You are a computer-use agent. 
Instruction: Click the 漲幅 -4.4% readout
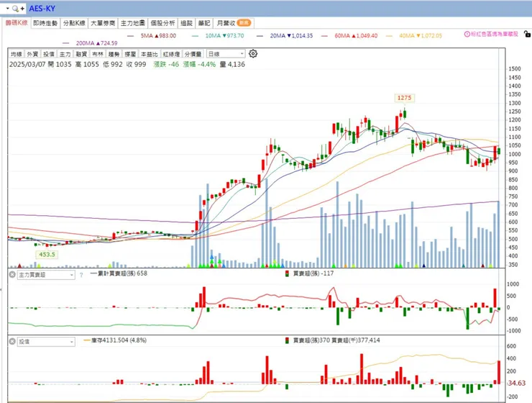coord(200,64)
